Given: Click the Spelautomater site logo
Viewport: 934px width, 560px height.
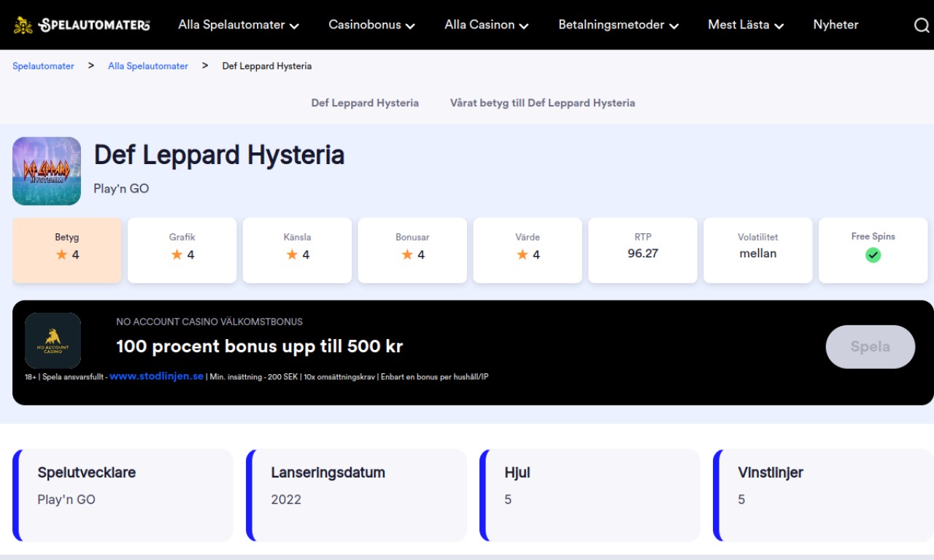Looking at the screenshot, I should (82, 25).
